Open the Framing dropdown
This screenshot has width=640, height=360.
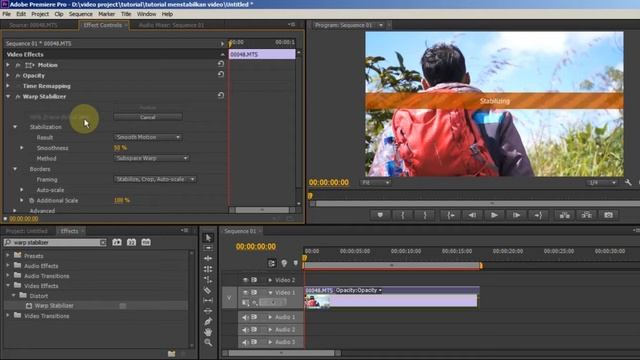coord(155,179)
